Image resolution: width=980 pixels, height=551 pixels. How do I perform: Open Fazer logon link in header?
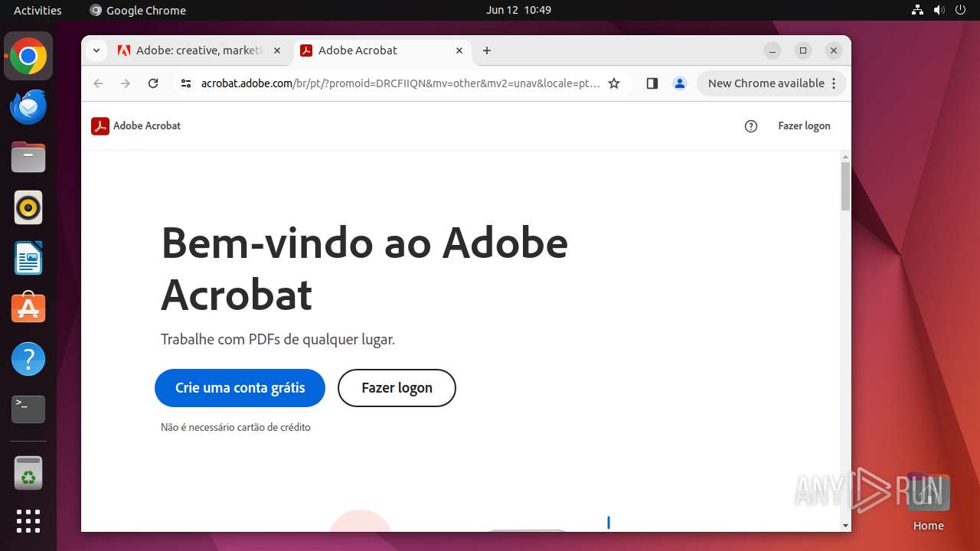click(804, 126)
